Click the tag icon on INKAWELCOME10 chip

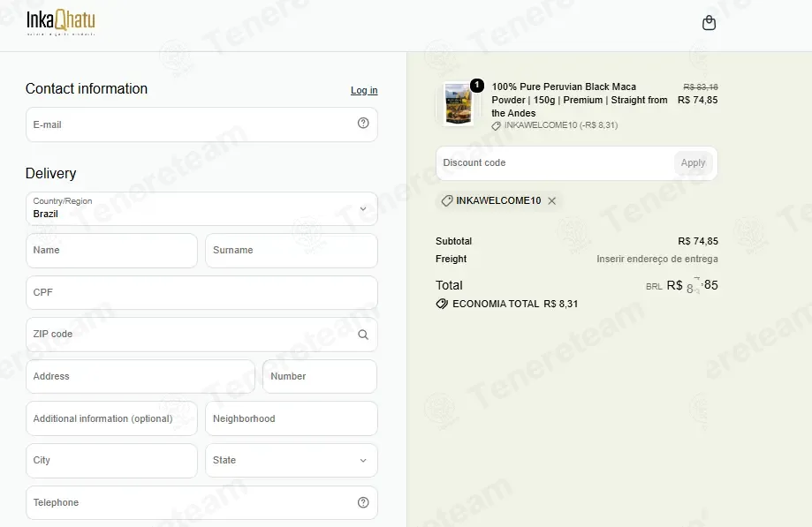pyautogui.click(x=447, y=200)
